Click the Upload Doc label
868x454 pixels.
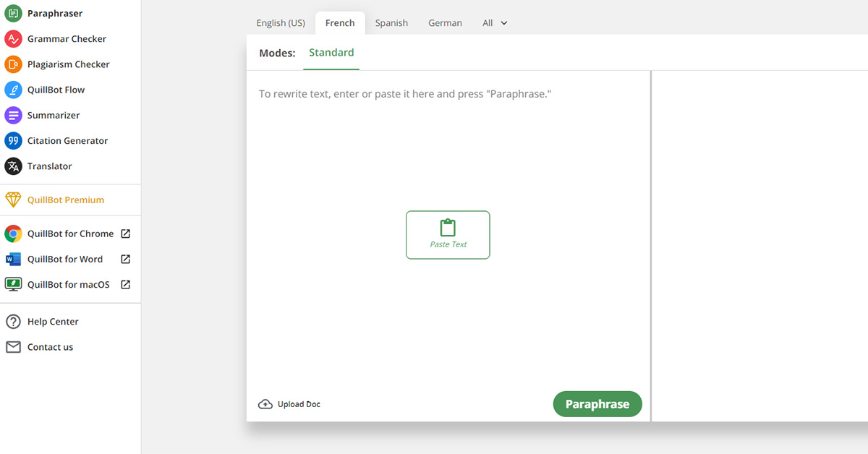(299, 404)
